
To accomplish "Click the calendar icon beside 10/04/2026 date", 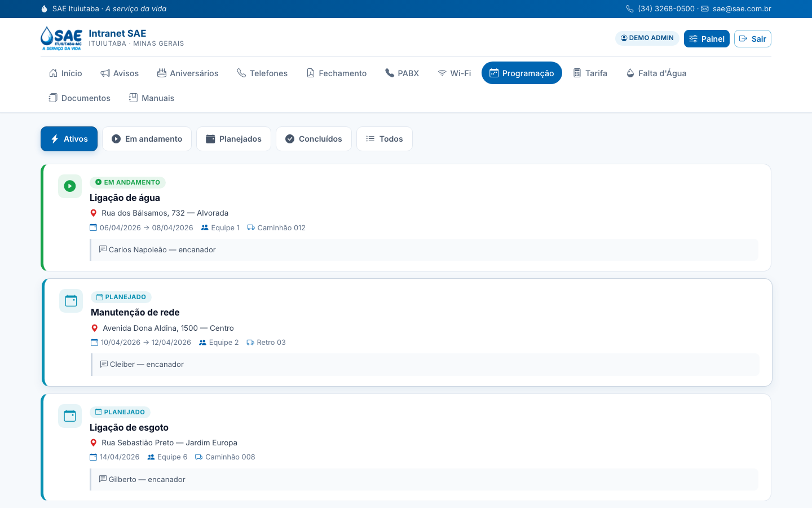I will 95,343.
